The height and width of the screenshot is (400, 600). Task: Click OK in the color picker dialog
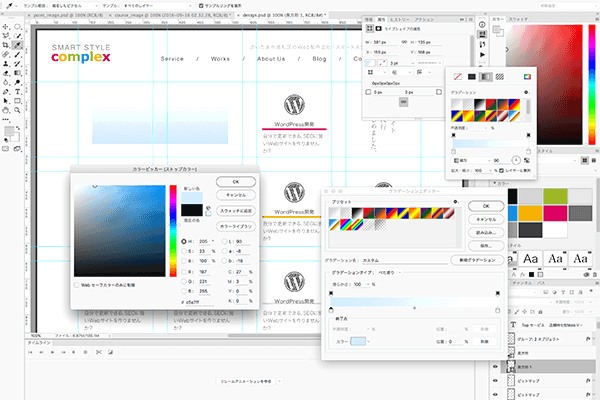235,182
